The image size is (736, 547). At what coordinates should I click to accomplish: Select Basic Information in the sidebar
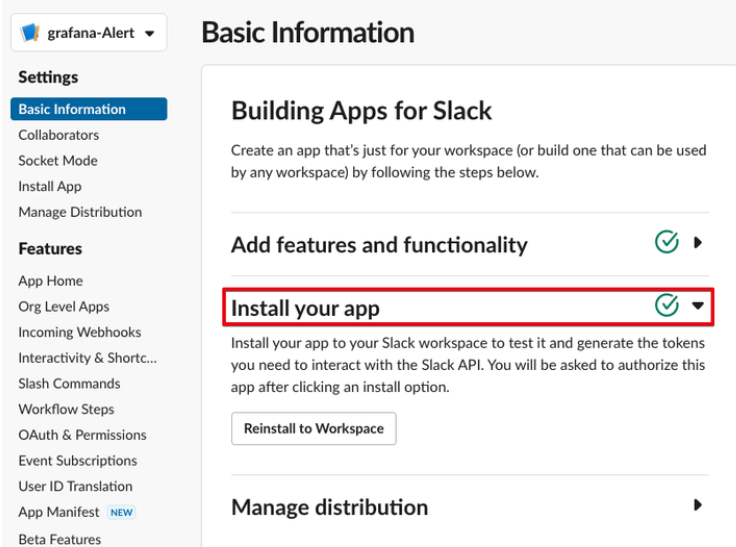point(89,109)
